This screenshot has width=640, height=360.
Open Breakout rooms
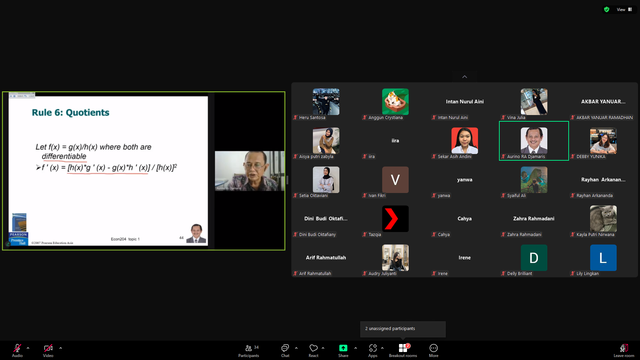(x=403, y=350)
